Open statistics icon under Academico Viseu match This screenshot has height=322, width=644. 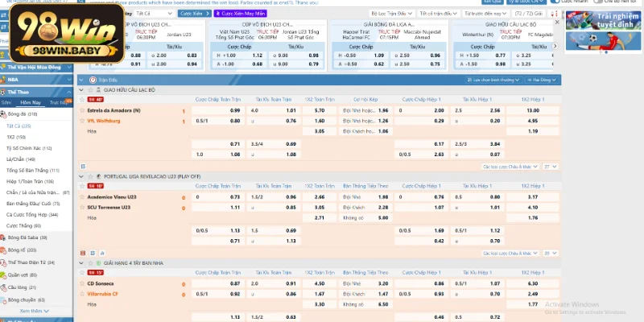pyautogui.click(x=93, y=253)
